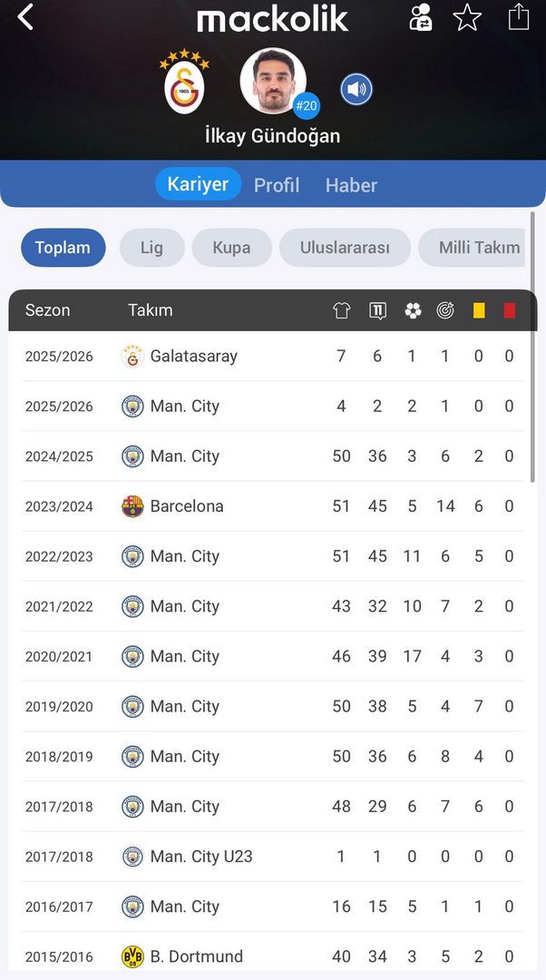This screenshot has width=546, height=980.
Task: Tap the starting eleven column icon
Action: 377,310
